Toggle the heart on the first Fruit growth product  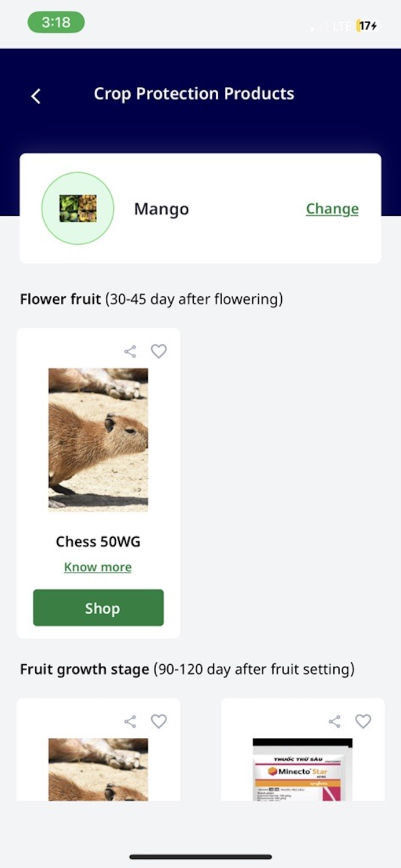159,721
